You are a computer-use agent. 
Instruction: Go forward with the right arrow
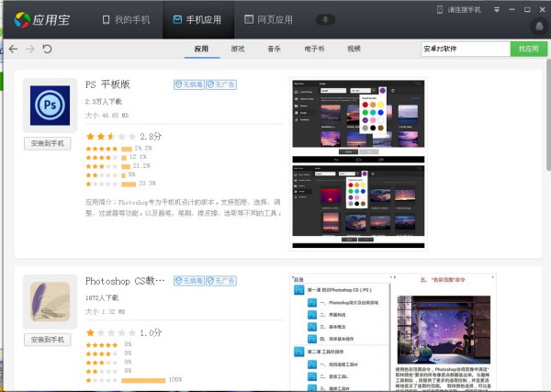[30, 49]
